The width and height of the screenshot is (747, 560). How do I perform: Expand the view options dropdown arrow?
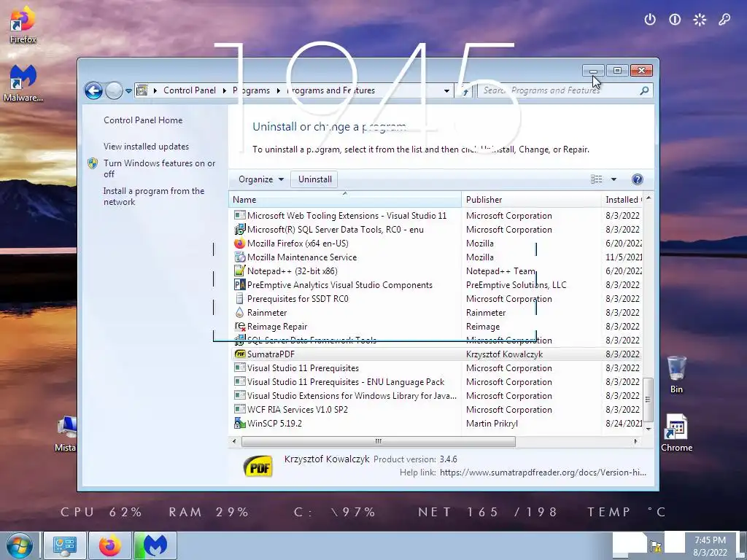click(x=614, y=179)
